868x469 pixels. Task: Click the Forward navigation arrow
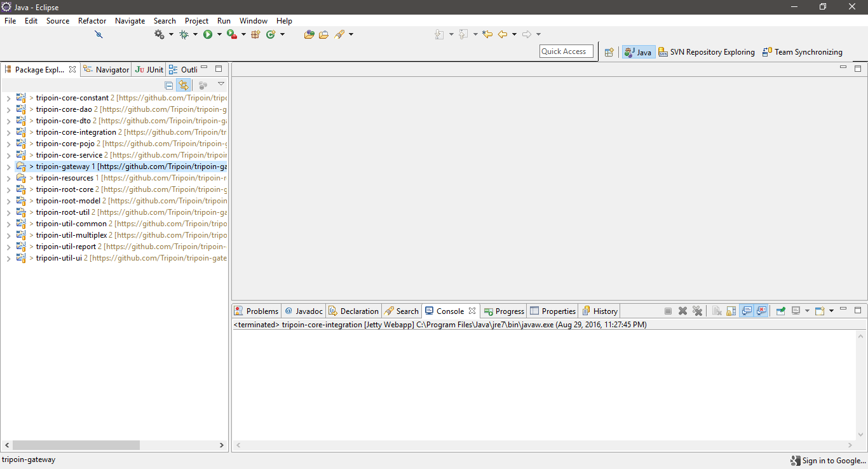[x=527, y=34]
